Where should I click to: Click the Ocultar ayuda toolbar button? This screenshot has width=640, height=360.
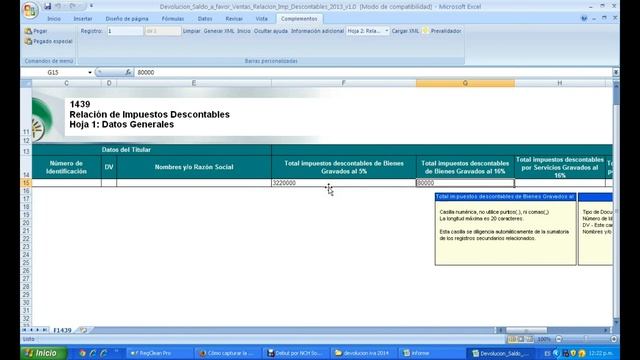(x=271, y=31)
